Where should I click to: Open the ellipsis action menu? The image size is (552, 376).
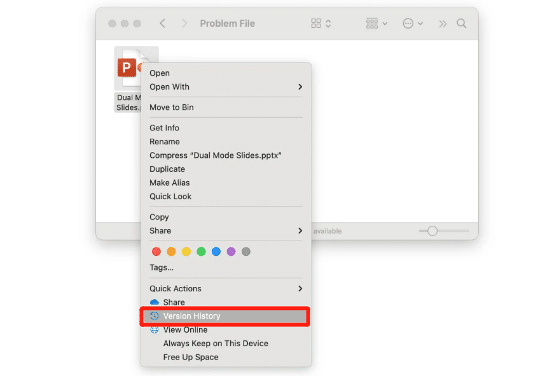point(413,24)
